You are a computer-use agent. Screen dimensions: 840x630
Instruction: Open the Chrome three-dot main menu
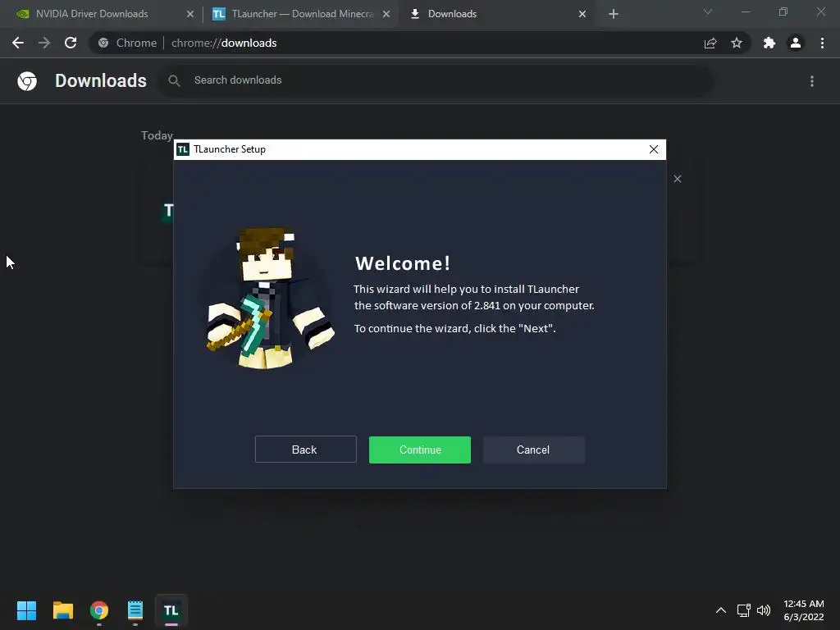822,43
